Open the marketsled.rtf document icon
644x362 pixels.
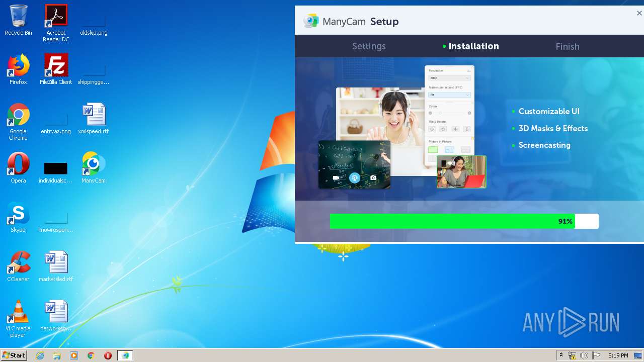coord(56,266)
